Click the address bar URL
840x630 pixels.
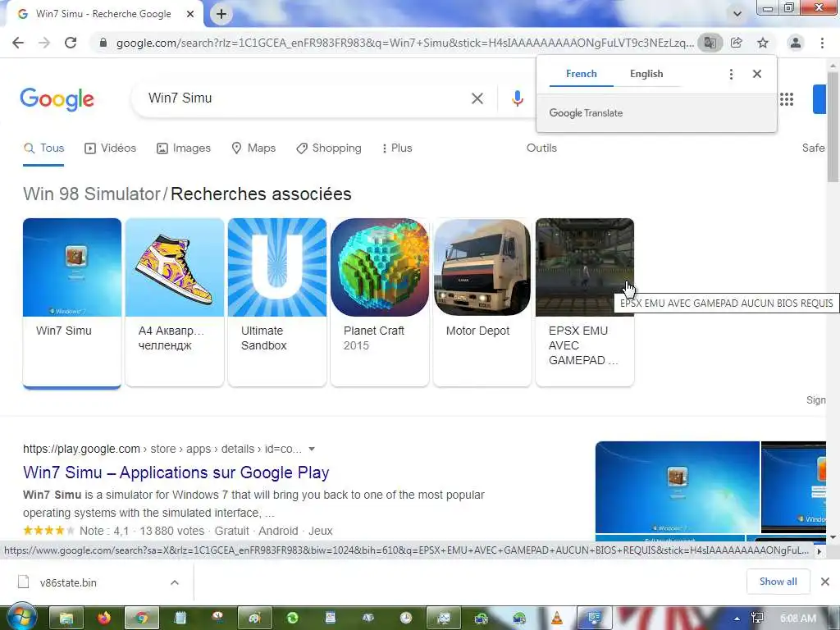tap(405, 43)
